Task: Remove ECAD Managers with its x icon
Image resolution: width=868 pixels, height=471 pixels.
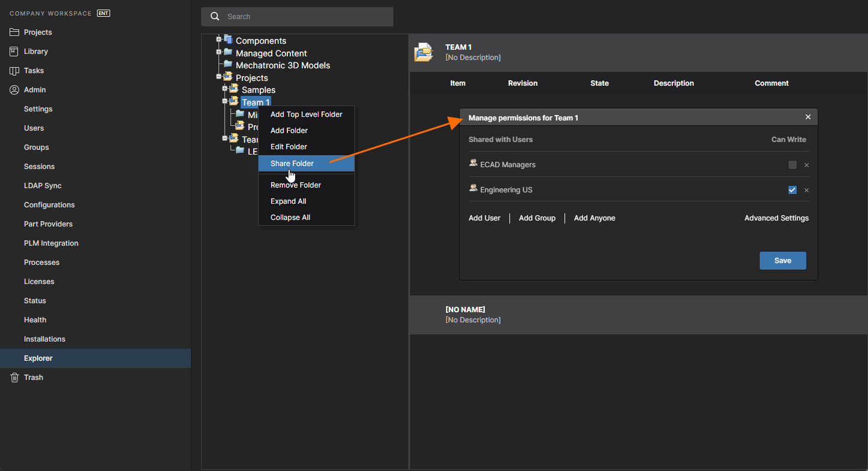Action: 806,165
